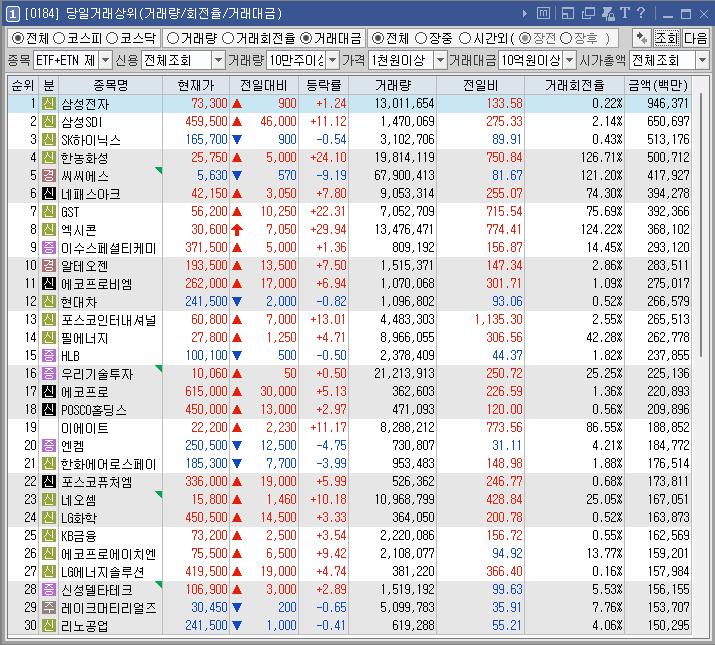The height and width of the screenshot is (645, 715).
Task: Click the 경 badge beside 씨씨에스
Action: [49, 176]
